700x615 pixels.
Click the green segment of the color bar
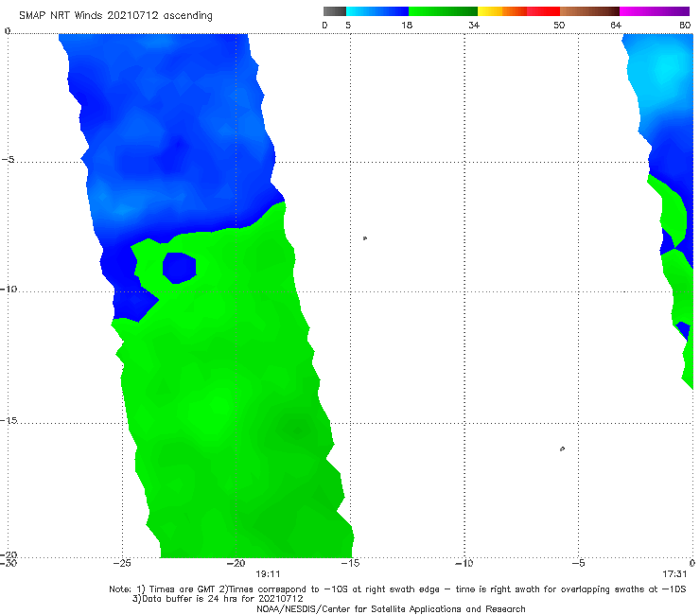443,11
